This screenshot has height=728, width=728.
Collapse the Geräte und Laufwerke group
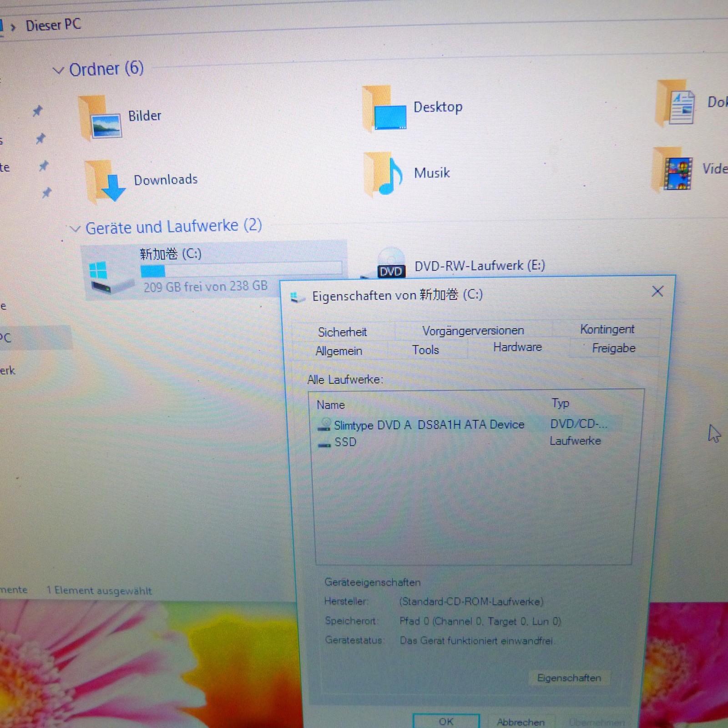pos(75,229)
